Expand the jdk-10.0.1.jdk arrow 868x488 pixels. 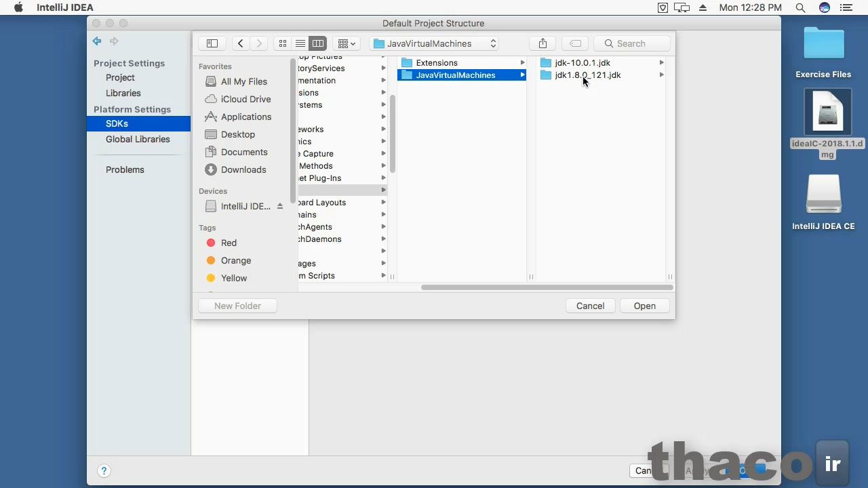(x=661, y=63)
